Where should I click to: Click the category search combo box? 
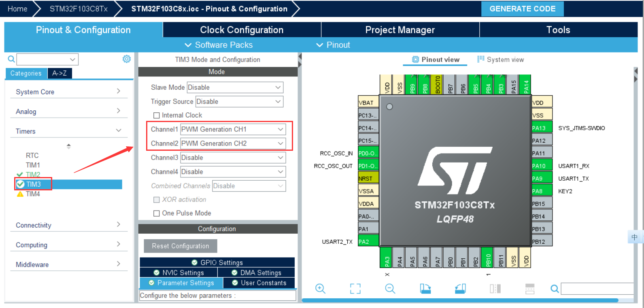tap(47, 59)
